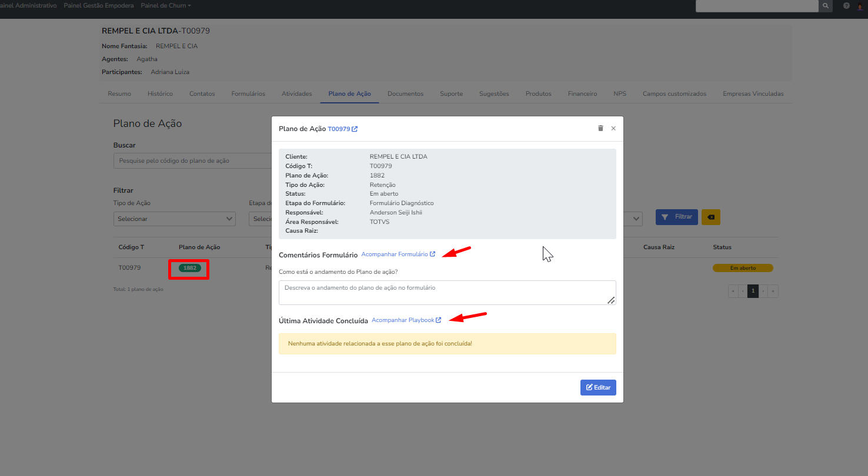Open the Acompanhar Formulário link
This screenshot has height=476, width=868.
pyautogui.click(x=398, y=254)
